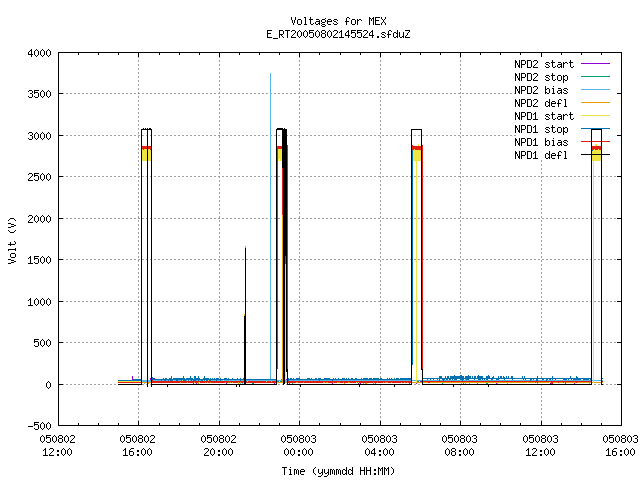640x480 pixels.
Task: Click the 'Volt (V)' y-axis title
Action: 12,240
